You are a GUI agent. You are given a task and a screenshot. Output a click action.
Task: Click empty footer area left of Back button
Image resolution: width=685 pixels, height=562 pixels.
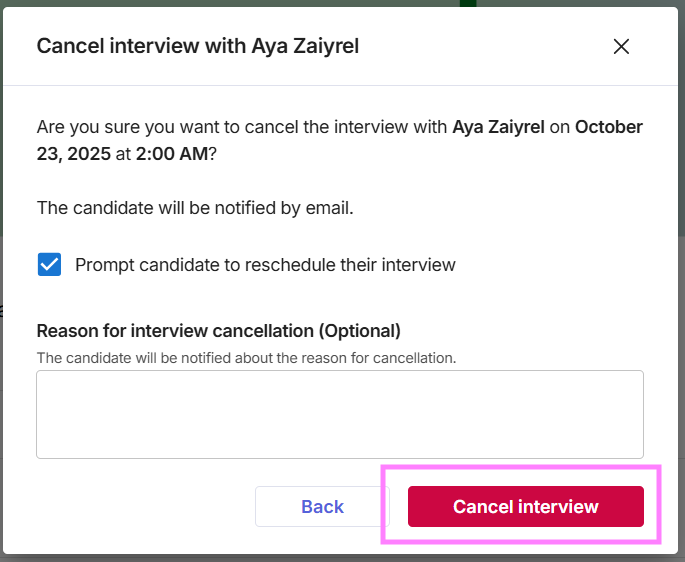click(x=140, y=506)
